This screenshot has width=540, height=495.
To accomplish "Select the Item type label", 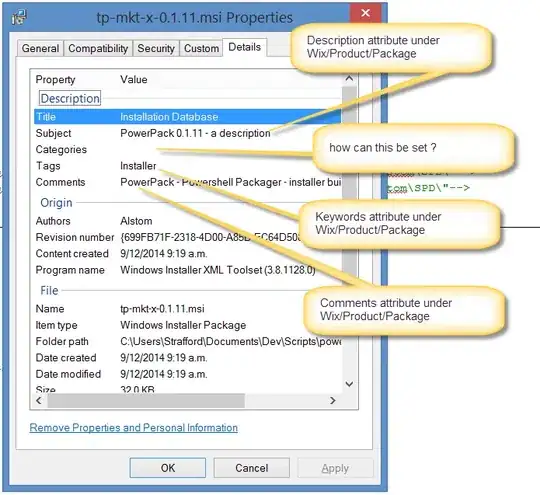I will click(56, 325).
